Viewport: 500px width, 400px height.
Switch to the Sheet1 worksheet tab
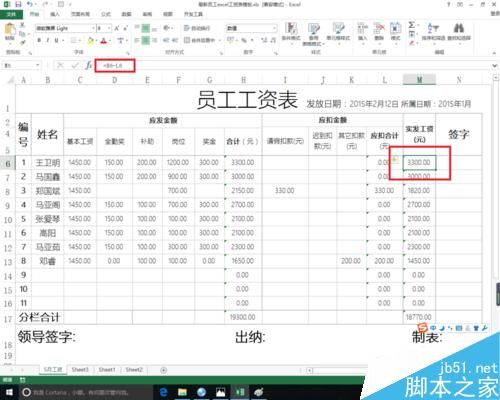(107, 370)
